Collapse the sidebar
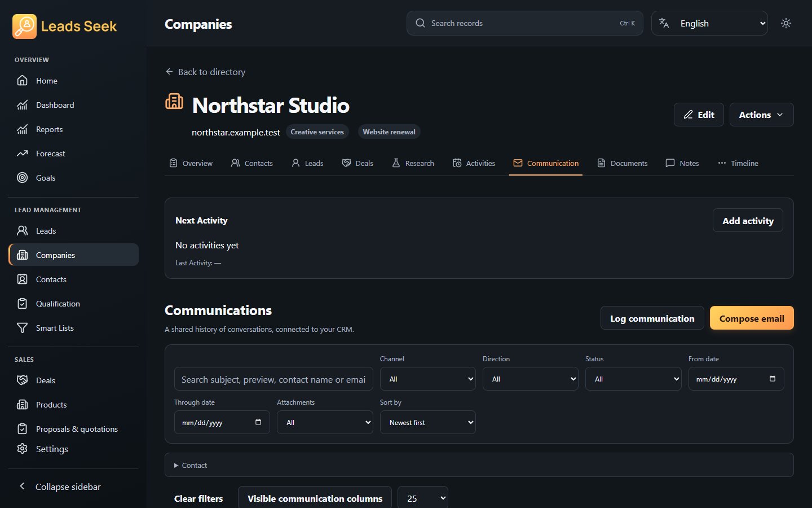Viewport: 812px width, 508px height. (x=73, y=487)
